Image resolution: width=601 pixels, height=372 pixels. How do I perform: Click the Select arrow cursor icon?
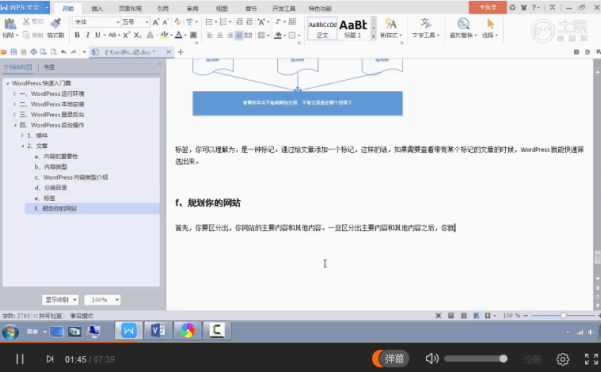490,24
